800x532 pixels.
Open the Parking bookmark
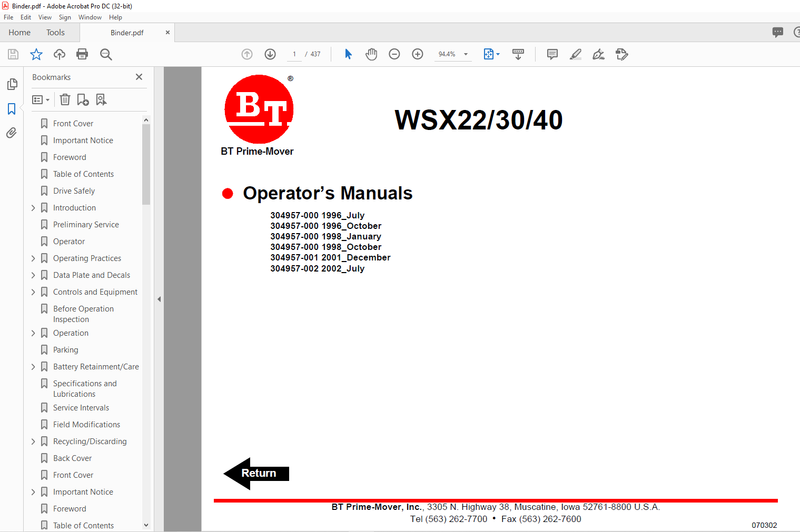pos(65,350)
